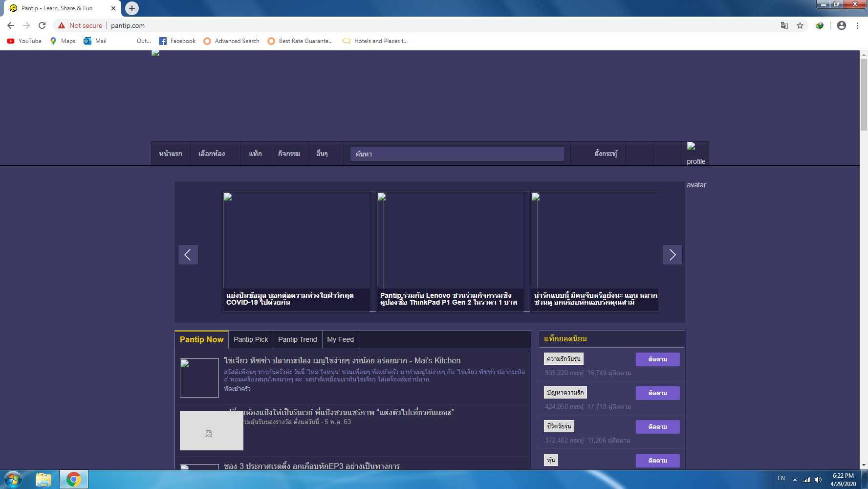Select the My Feed tab
Image resolution: width=868 pixels, height=489 pixels.
340,339
